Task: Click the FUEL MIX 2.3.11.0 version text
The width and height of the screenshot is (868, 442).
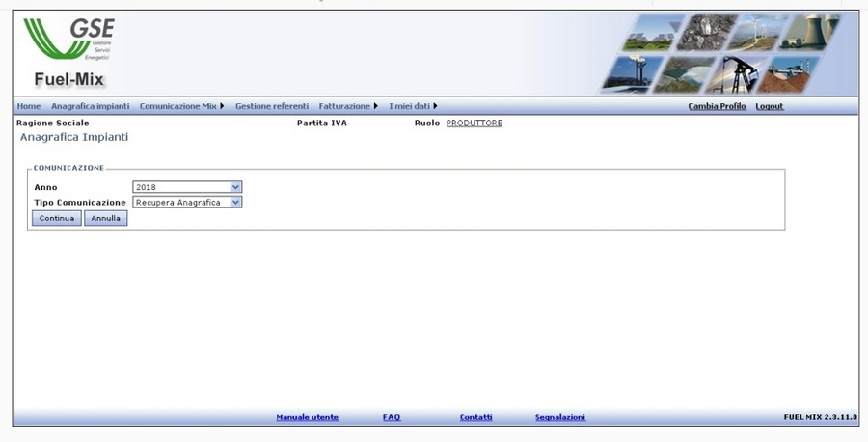Action: click(821, 417)
